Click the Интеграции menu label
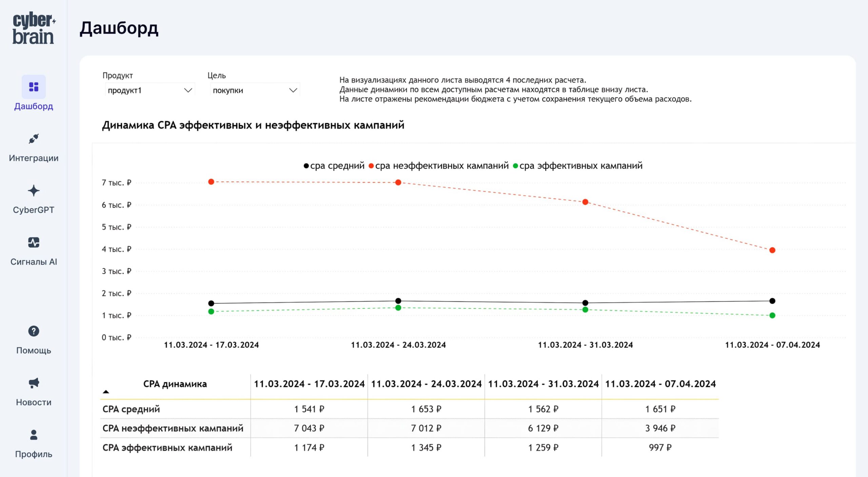 click(34, 158)
